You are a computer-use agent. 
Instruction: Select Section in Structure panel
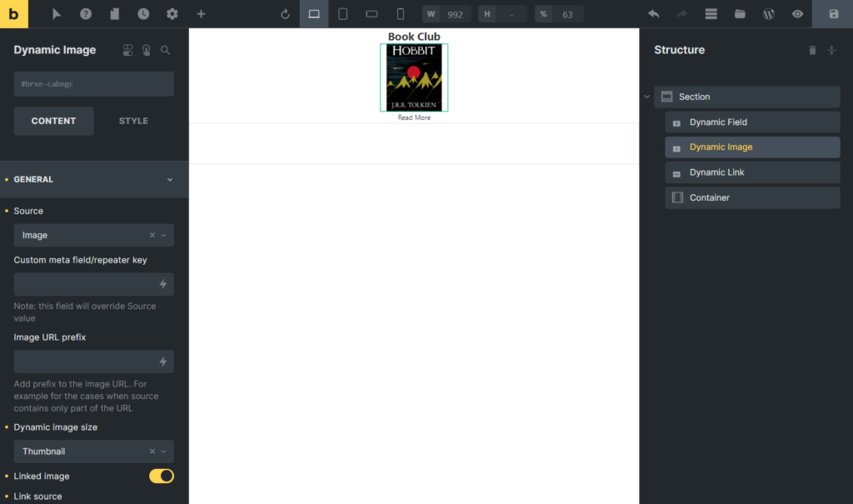tap(747, 97)
